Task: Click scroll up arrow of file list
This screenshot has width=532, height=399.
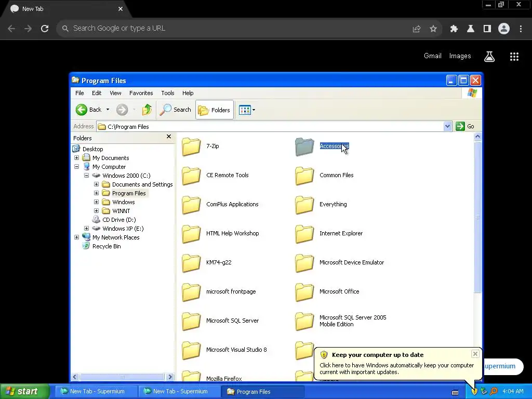Action: [x=477, y=137]
